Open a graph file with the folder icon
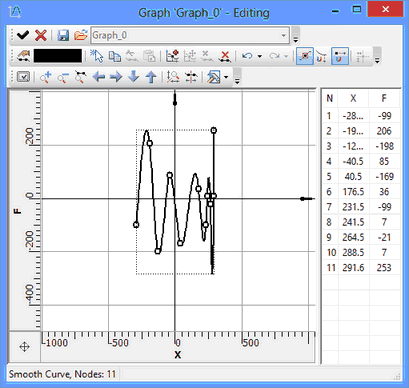This screenshot has height=388, width=409. click(80, 35)
